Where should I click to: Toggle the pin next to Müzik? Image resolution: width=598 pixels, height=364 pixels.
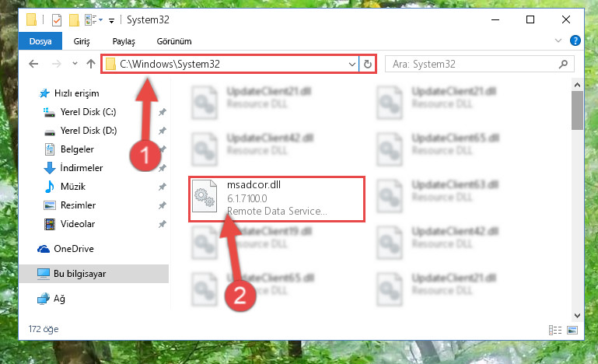click(x=163, y=187)
